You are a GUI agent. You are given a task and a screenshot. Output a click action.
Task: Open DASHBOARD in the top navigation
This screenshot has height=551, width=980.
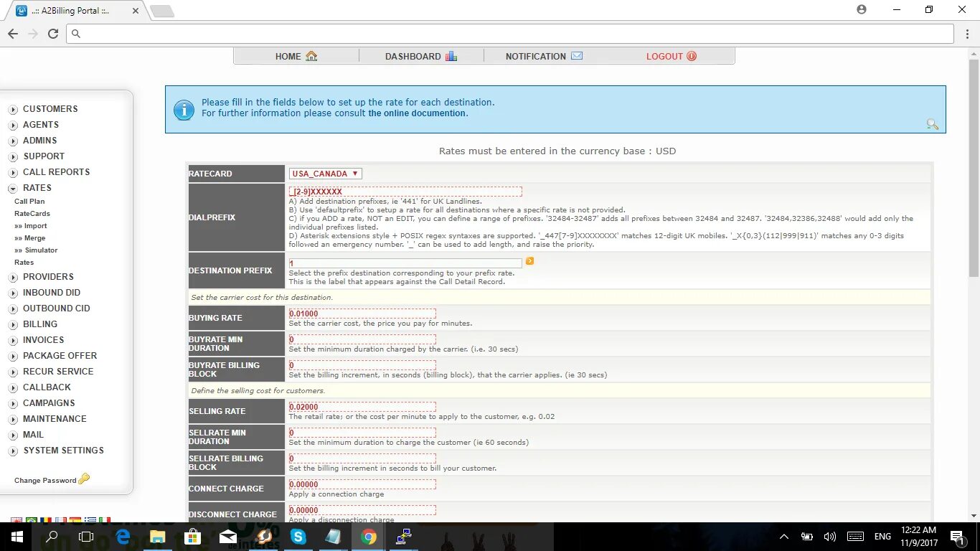421,56
